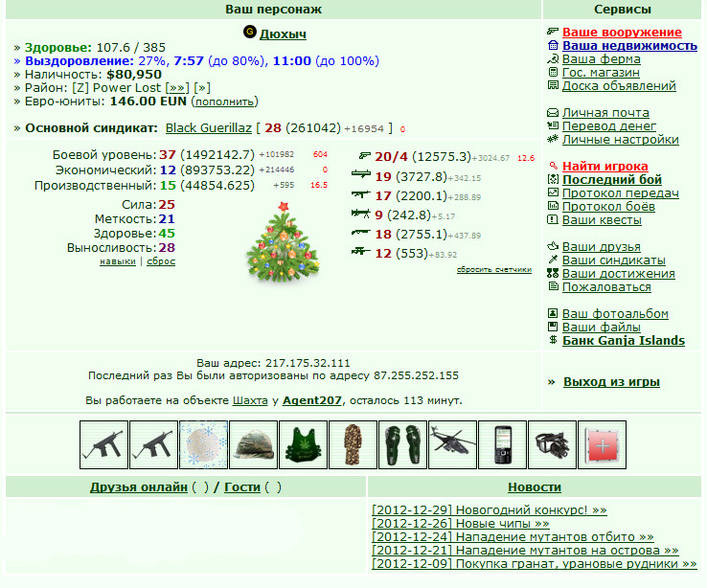Click the pistol skill icon at 20/4
Screen dimensions: 707x588
364,156
